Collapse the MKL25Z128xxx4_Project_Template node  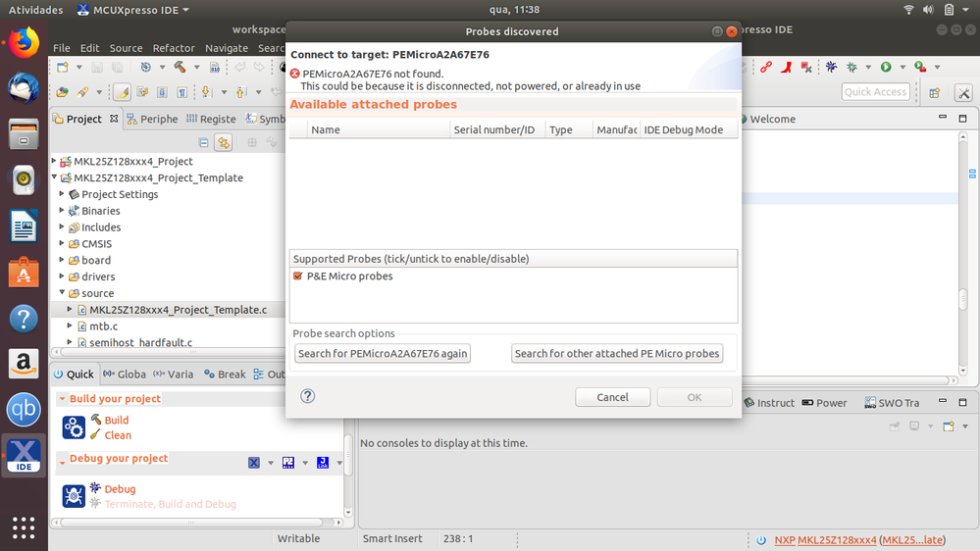(54, 177)
